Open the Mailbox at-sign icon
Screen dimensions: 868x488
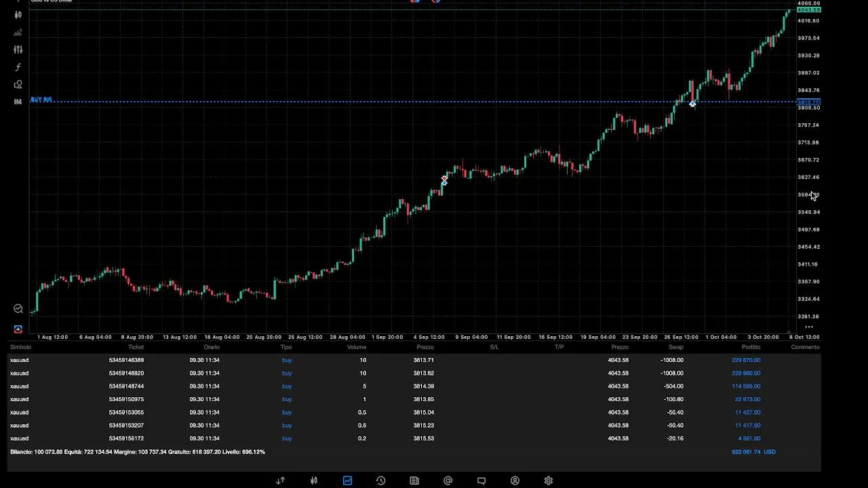(448, 481)
